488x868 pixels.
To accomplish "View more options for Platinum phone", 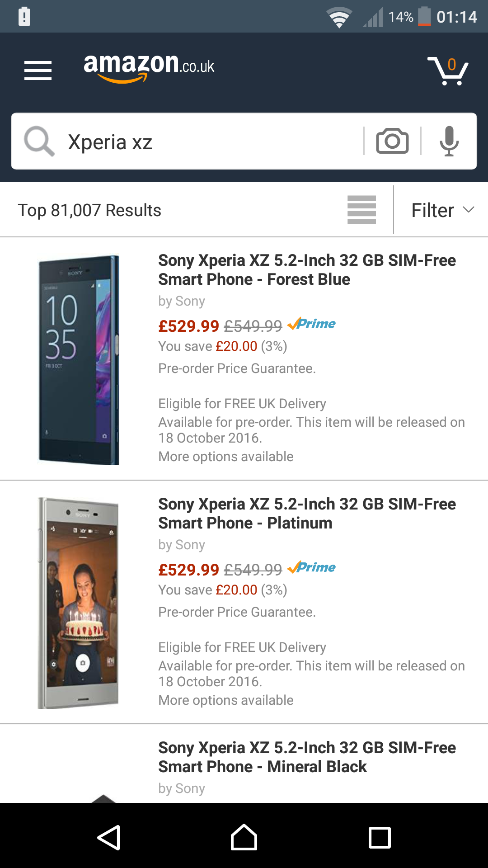I will [225, 700].
